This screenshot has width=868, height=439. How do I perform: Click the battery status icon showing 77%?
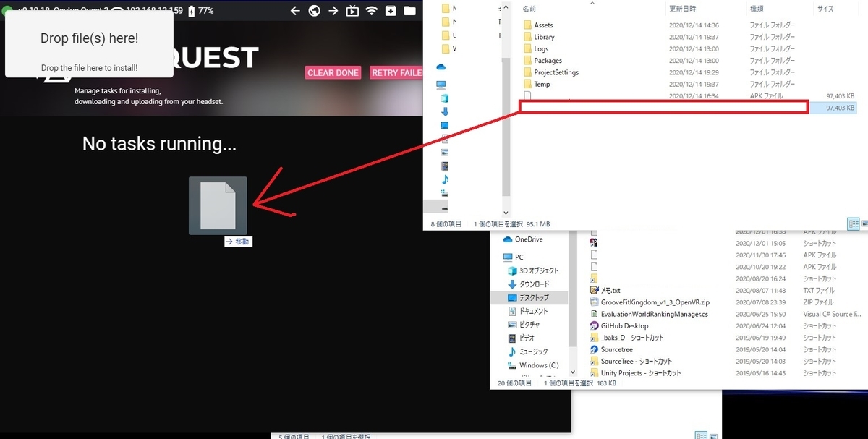point(191,11)
